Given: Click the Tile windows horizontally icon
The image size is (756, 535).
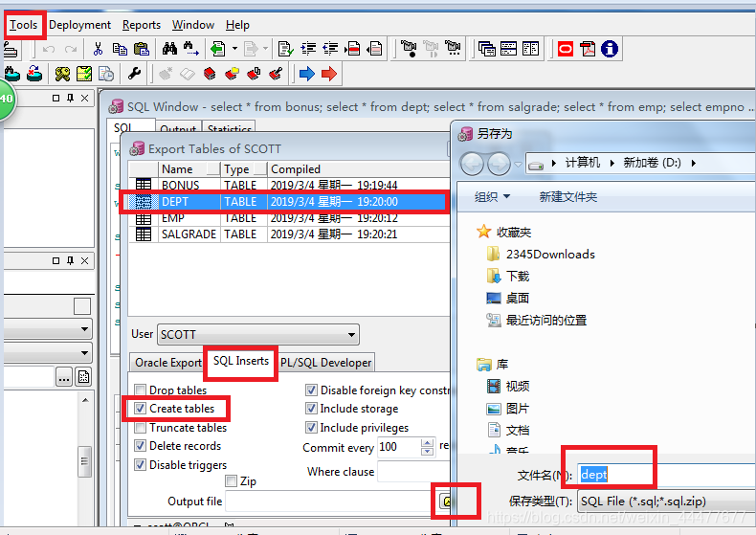Looking at the screenshot, I should pos(509,49).
